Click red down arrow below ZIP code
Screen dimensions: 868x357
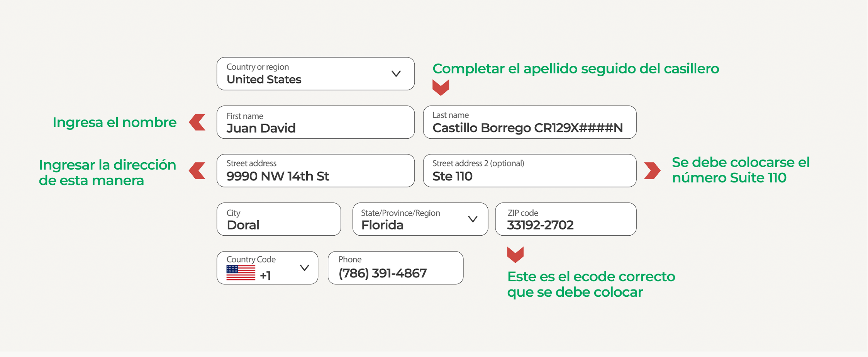[x=515, y=254]
